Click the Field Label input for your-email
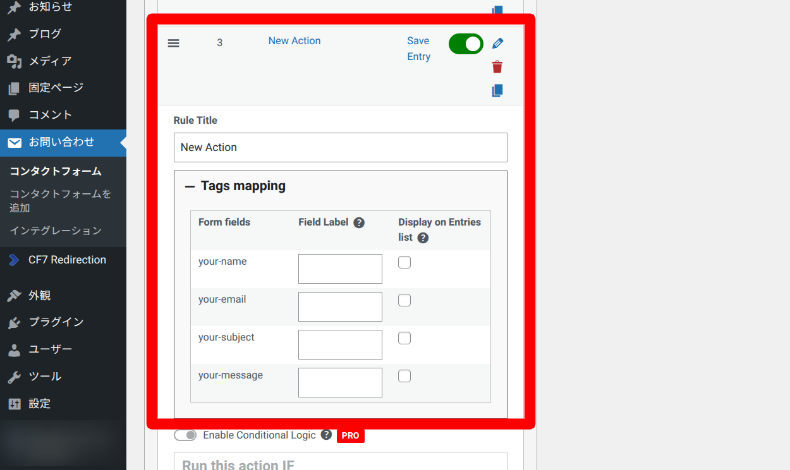This screenshot has width=790, height=470. coord(340,307)
